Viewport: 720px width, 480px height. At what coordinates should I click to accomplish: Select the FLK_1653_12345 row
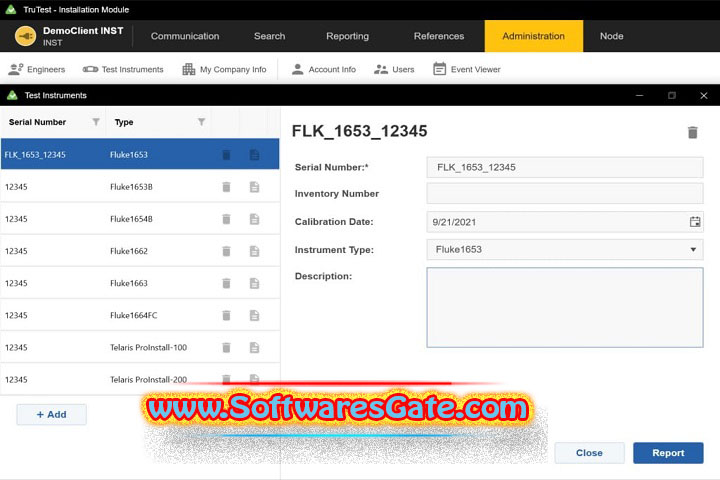point(140,154)
